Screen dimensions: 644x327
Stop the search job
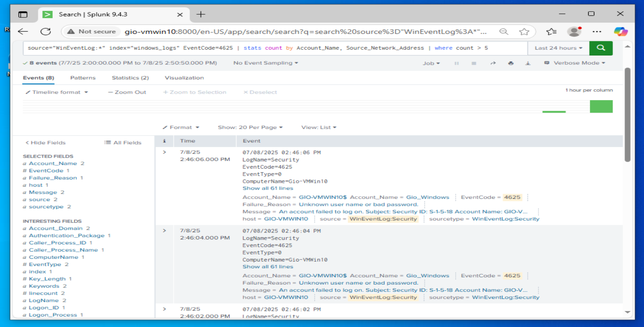point(474,63)
